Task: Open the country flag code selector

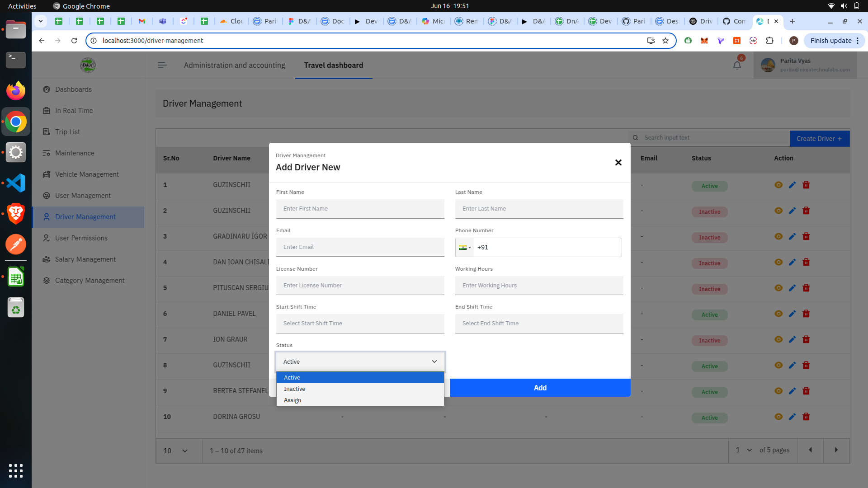Action: pos(464,247)
